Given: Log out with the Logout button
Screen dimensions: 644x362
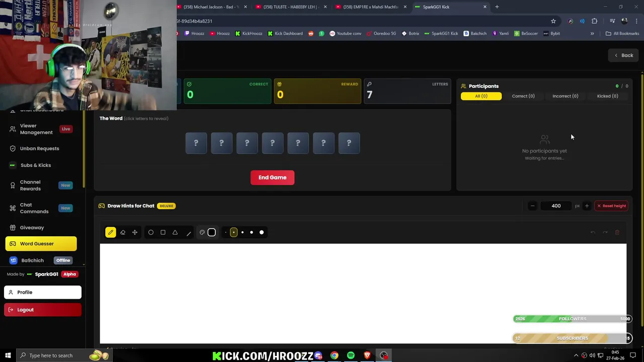Looking at the screenshot, I should tap(43, 310).
